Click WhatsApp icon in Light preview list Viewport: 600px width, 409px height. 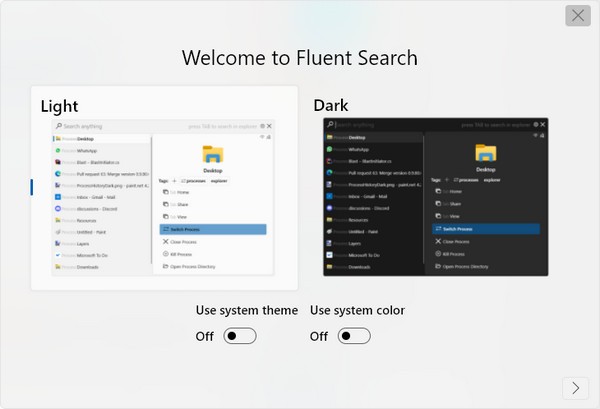coord(57,150)
